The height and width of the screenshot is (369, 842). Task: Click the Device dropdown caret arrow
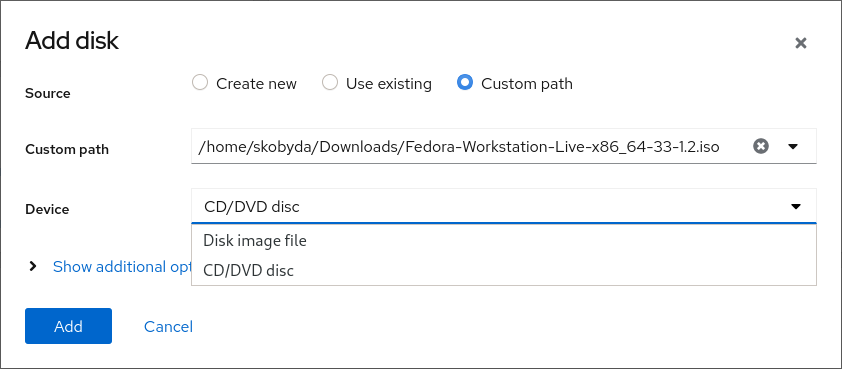pos(796,206)
